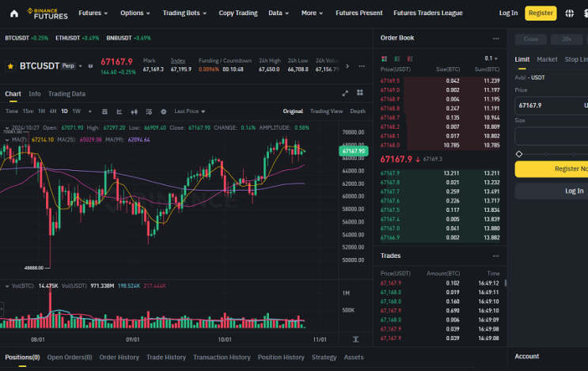Open more time intervals dropdown
Viewport: 588px width, 371px height.
[x=89, y=112]
